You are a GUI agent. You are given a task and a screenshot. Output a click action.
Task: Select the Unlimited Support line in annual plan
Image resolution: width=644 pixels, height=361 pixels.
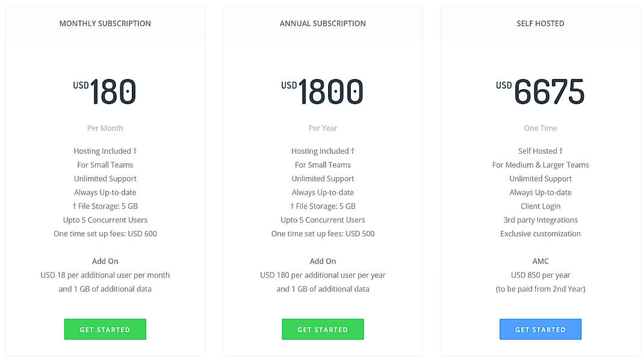pos(323,178)
